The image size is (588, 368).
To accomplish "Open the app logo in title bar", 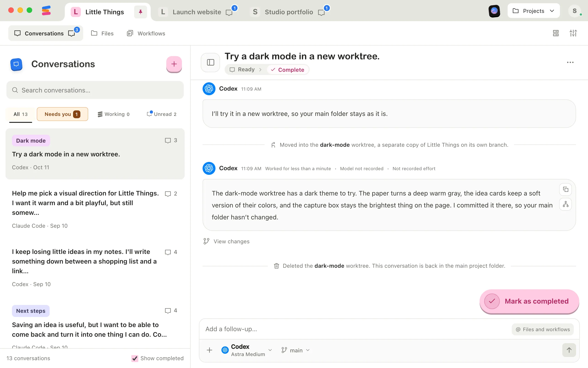I will [46, 11].
